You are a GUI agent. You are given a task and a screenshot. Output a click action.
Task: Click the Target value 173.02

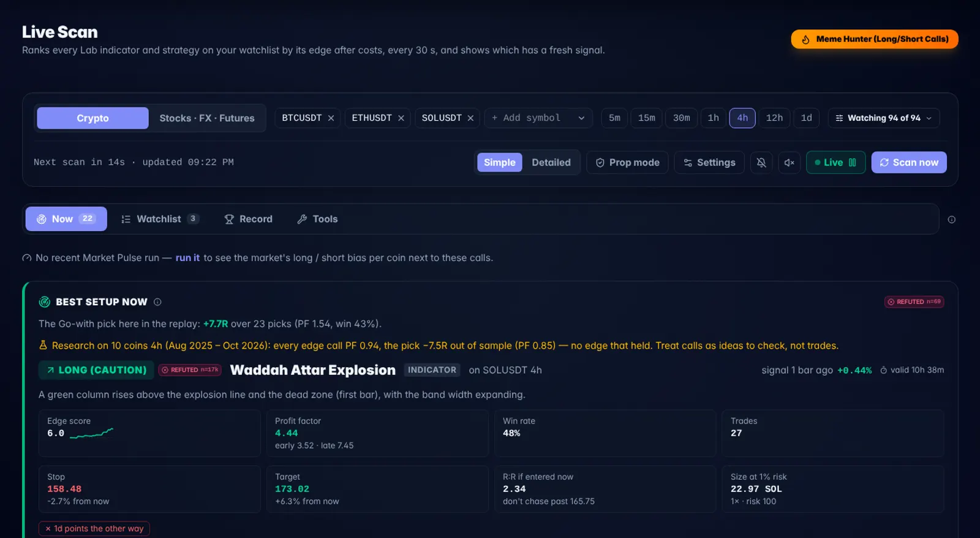tap(292, 489)
